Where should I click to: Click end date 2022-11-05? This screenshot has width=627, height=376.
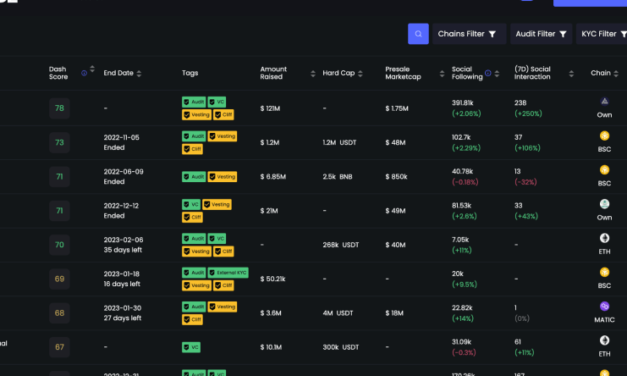[122, 138]
